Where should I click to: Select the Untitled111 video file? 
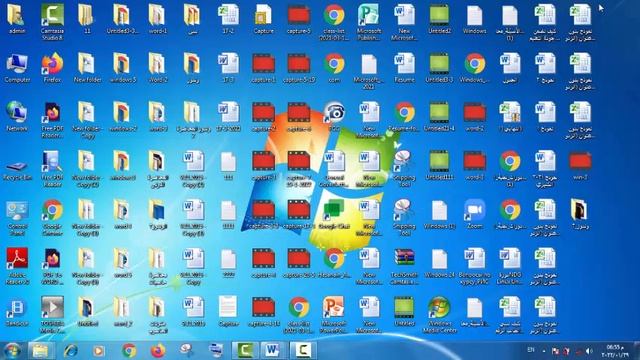(x=440, y=166)
